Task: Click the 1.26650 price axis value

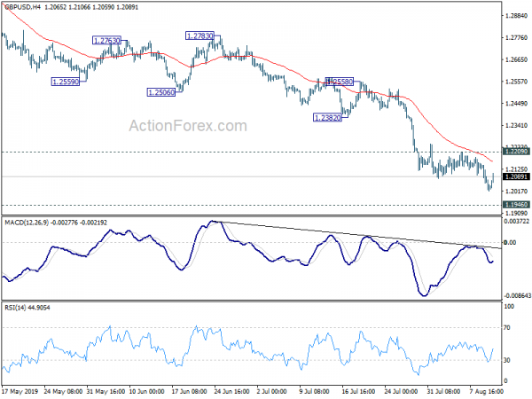Action: coord(516,59)
